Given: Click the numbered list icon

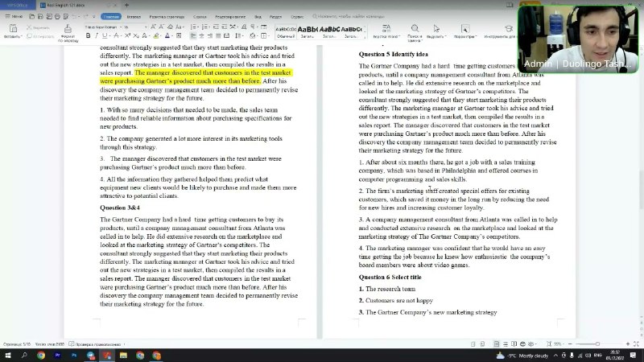Looking at the screenshot, I should pyautogui.click(x=205, y=27).
